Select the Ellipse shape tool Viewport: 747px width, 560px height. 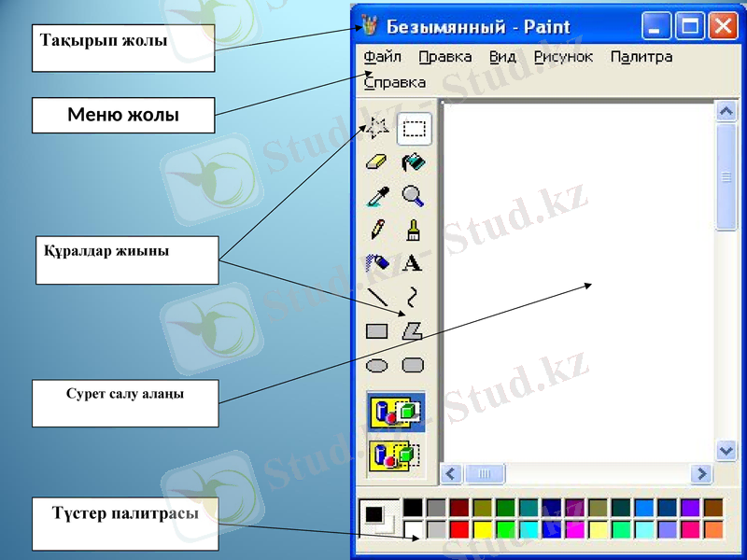tap(377, 365)
